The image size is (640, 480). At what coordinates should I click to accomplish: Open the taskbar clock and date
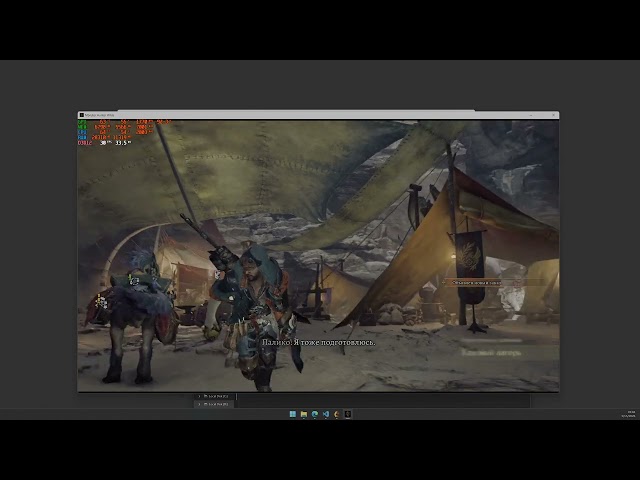pos(629,414)
